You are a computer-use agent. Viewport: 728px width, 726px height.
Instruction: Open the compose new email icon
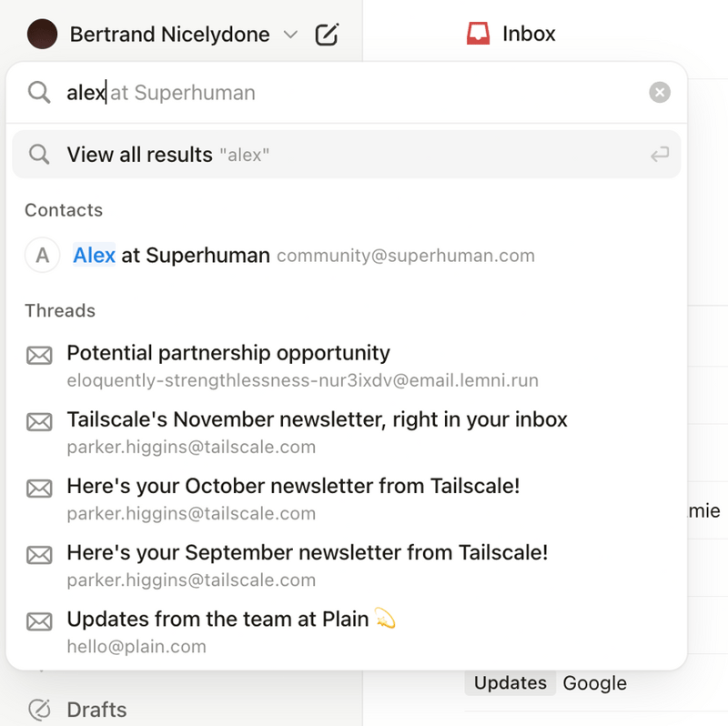(x=328, y=34)
